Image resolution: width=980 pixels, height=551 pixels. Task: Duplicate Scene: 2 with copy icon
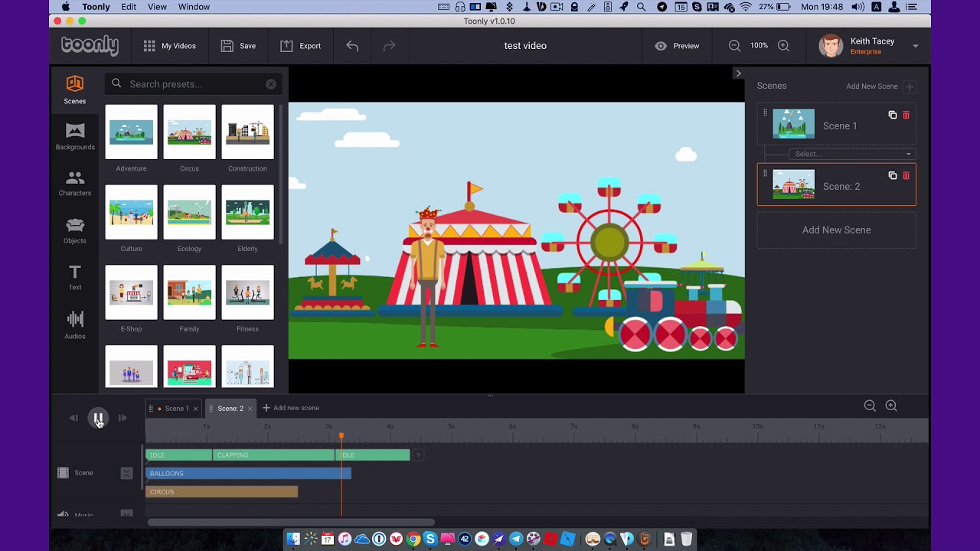(x=893, y=175)
